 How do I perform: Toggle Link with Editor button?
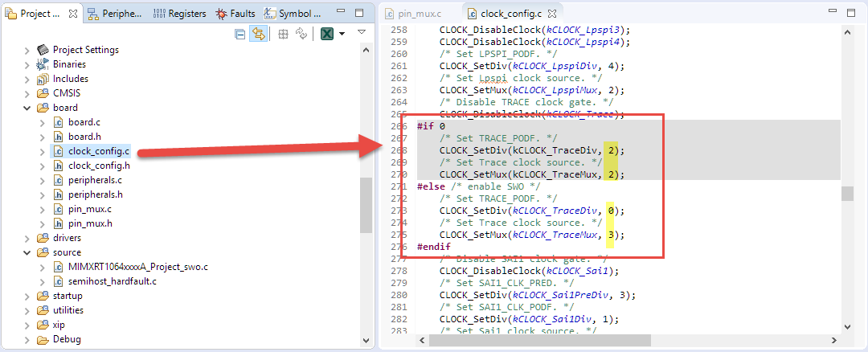pos(259,34)
